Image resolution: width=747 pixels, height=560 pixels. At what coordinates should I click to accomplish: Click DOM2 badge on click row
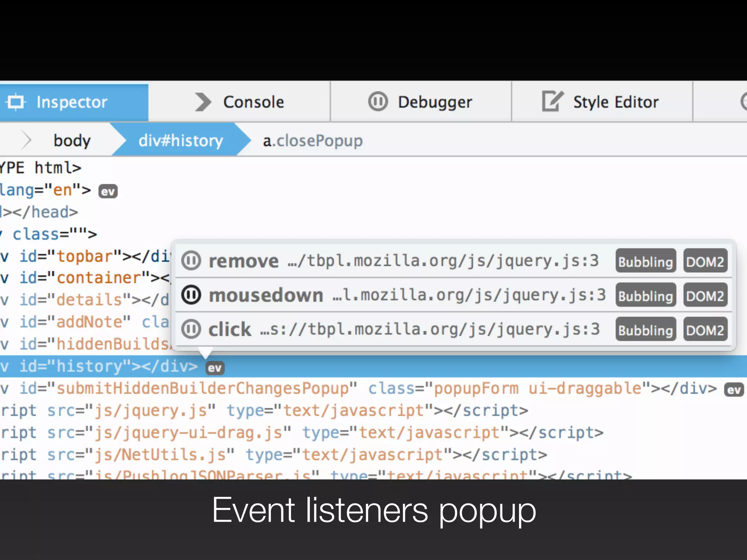705,329
